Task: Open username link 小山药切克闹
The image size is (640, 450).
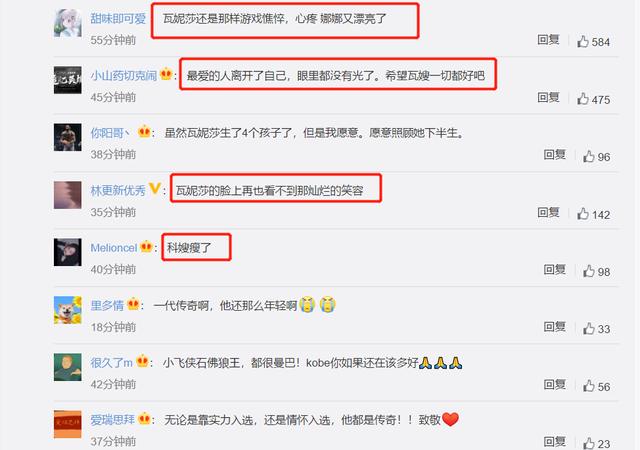Action: tap(124, 76)
